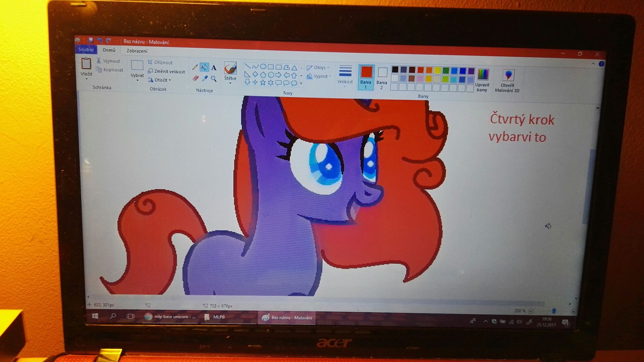Expand the shapes gallery more arrow
This screenshot has width=644, height=362.
[x=301, y=83]
